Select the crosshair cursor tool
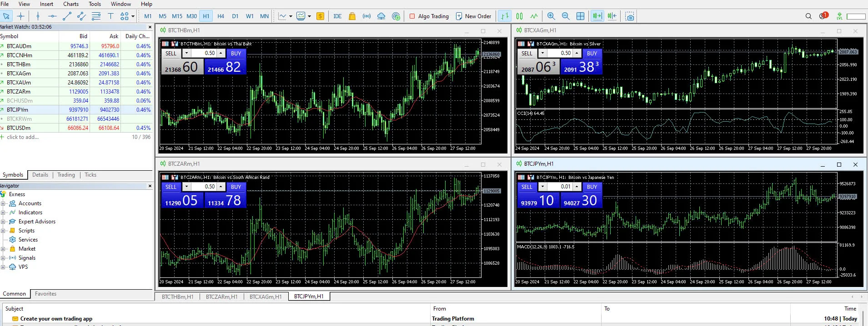Screen dimensions: 868x326 click(x=20, y=16)
